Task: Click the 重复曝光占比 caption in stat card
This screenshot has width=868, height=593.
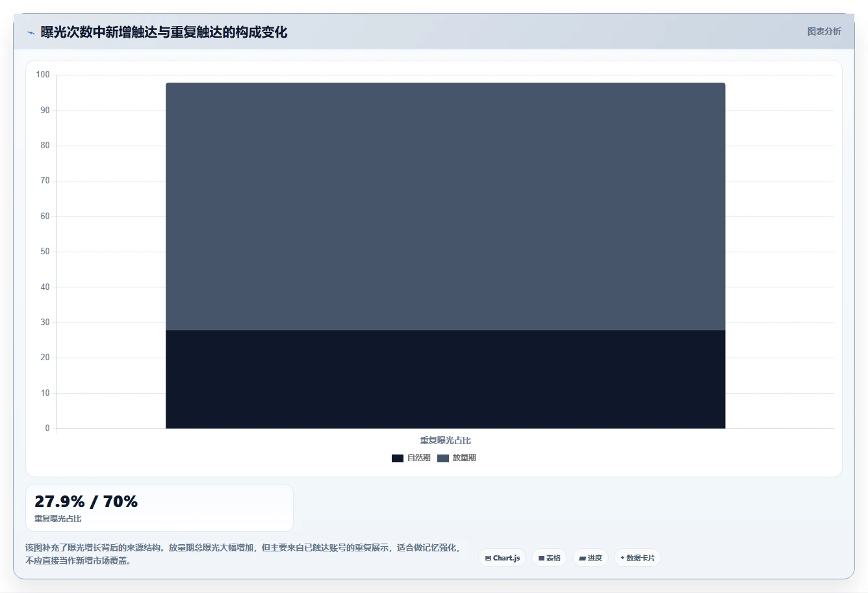Action: click(58, 519)
